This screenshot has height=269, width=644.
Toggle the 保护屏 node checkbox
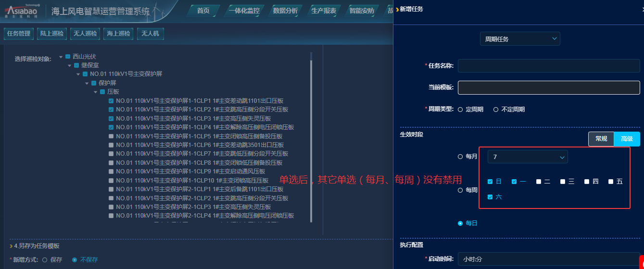94,83
